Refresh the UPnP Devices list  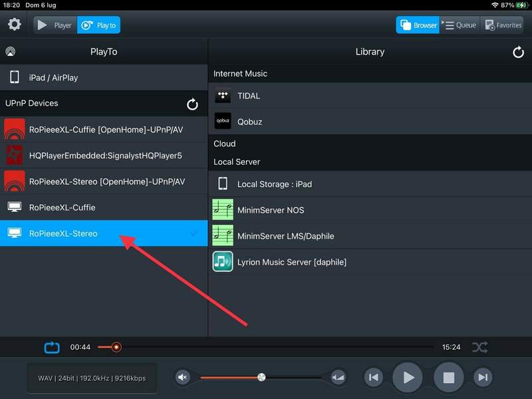pyautogui.click(x=192, y=104)
